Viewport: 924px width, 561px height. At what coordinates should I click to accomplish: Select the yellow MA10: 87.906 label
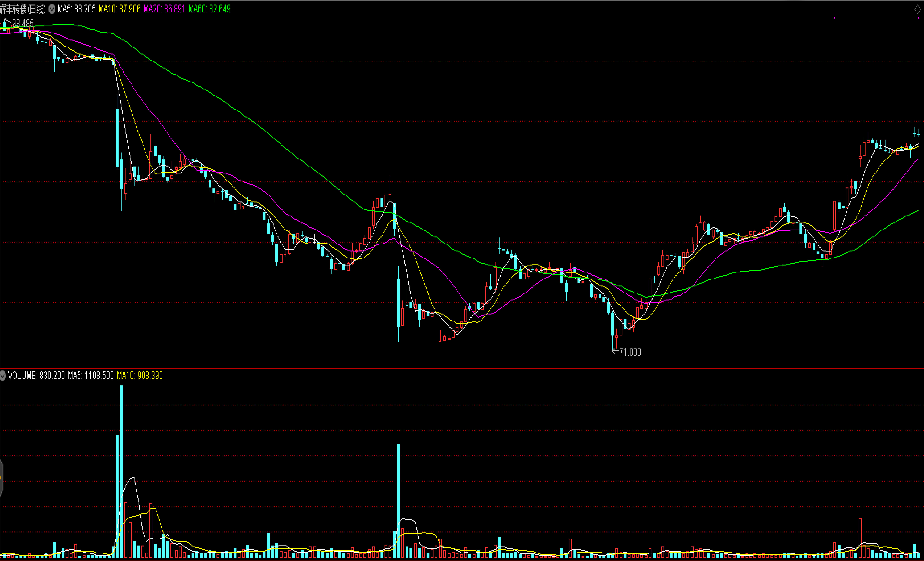point(120,9)
